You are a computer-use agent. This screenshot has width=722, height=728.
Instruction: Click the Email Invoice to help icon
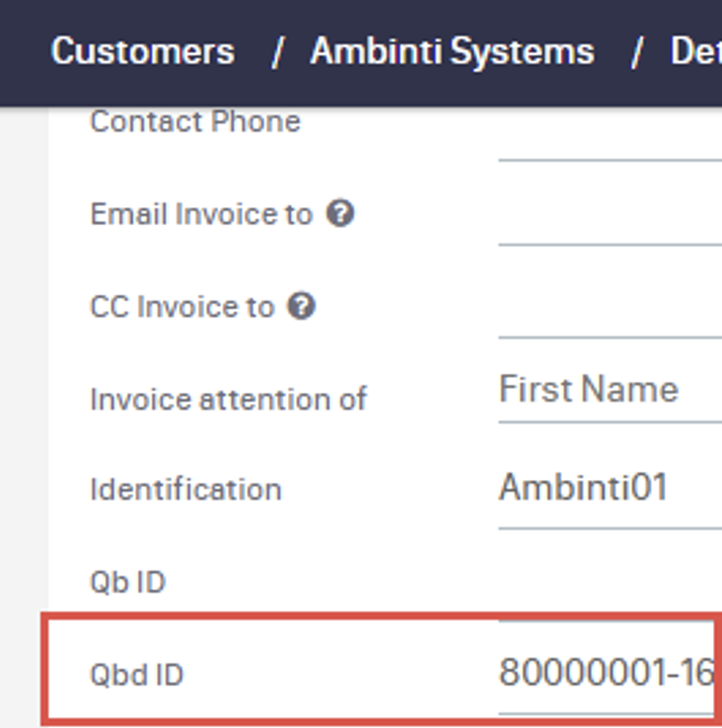tap(340, 213)
